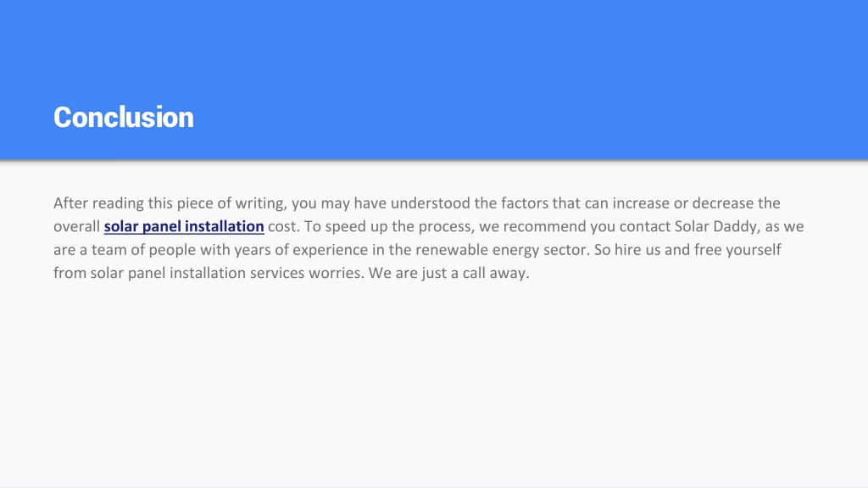
Task: Open the solar panel installation hyperlink
Action: coord(184,226)
